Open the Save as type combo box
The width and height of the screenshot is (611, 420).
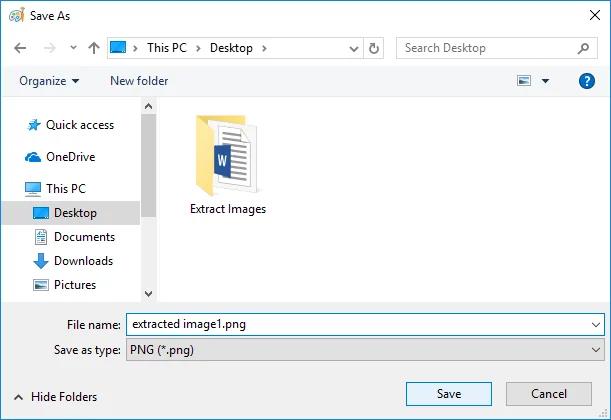tap(365, 349)
